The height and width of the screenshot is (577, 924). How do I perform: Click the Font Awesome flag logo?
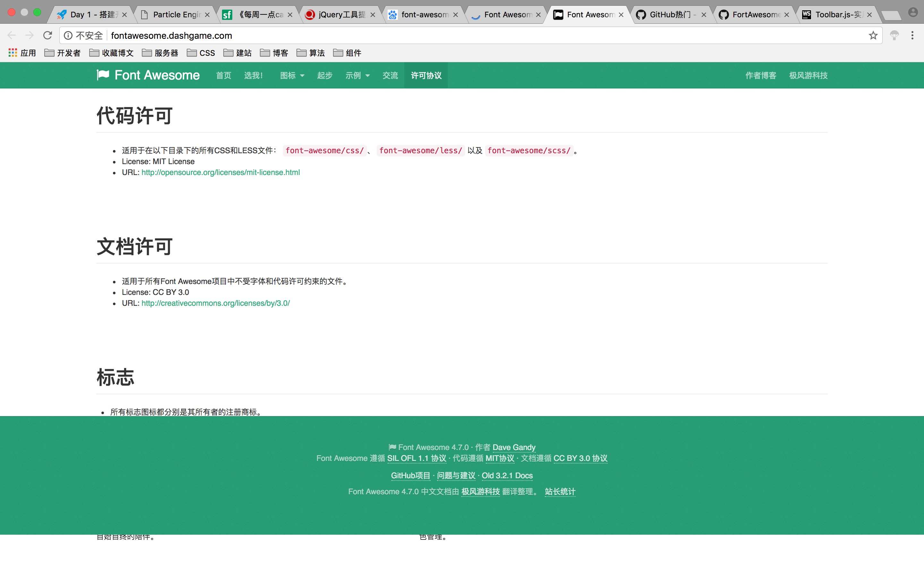[103, 75]
